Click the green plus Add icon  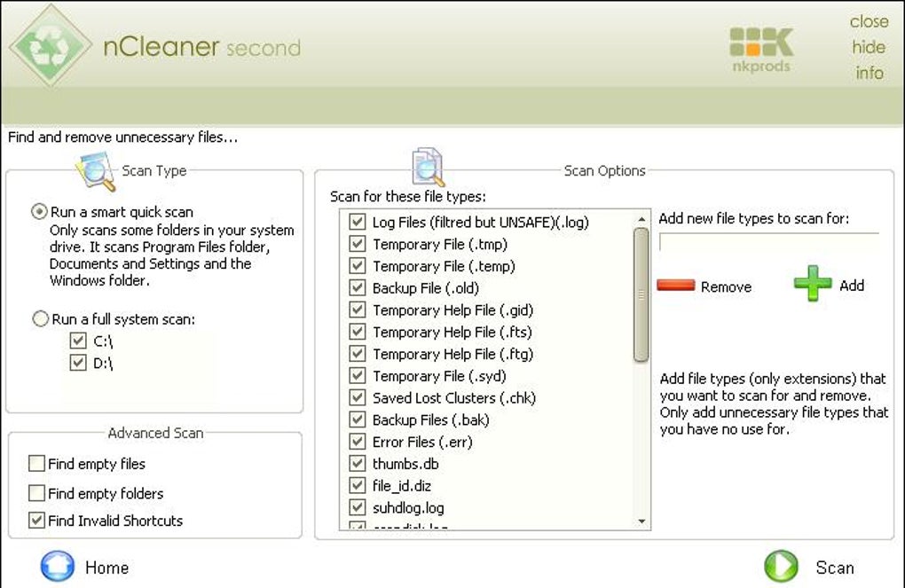click(813, 283)
